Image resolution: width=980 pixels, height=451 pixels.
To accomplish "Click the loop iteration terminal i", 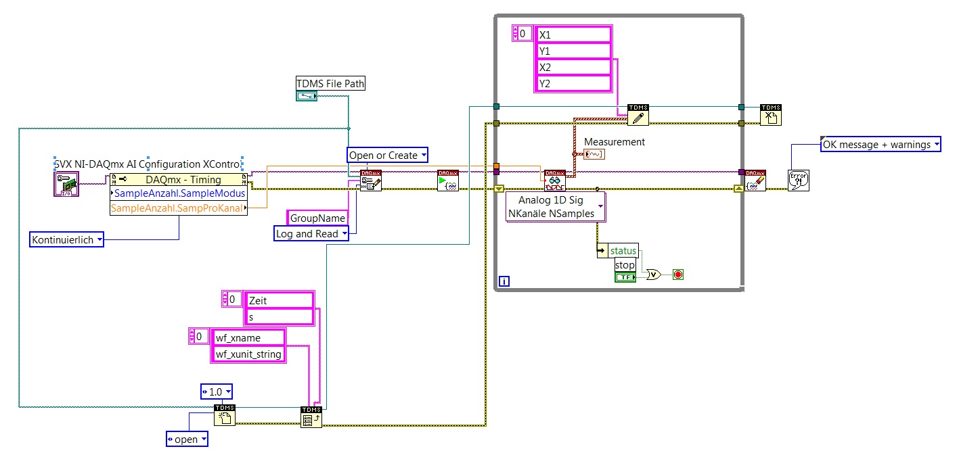I will pos(504,281).
